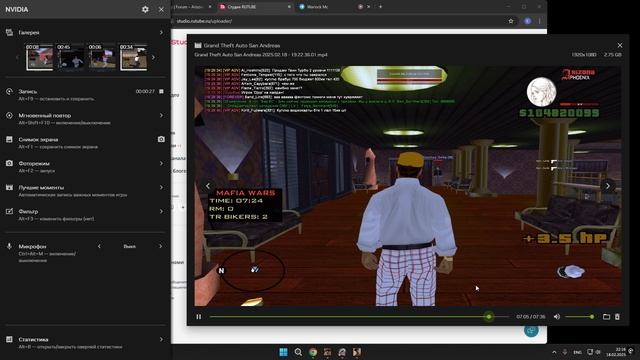Click the instant replay icon

(9, 116)
